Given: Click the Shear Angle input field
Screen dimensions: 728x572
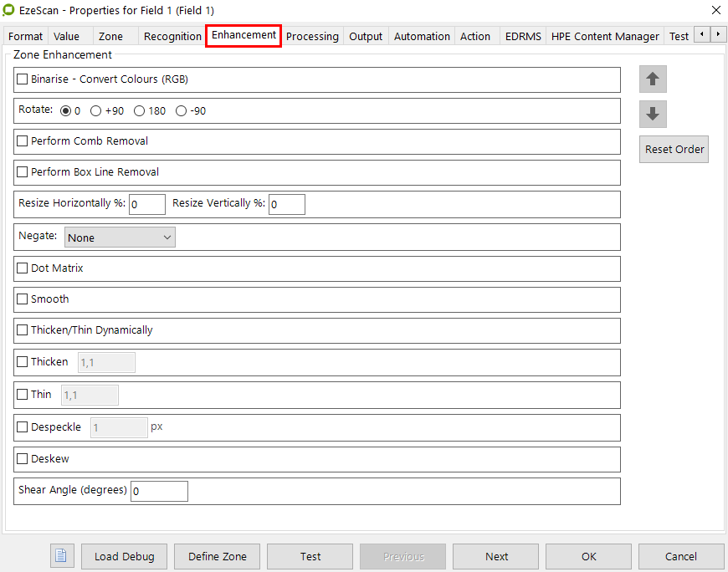Looking at the screenshot, I should point(159,491).
